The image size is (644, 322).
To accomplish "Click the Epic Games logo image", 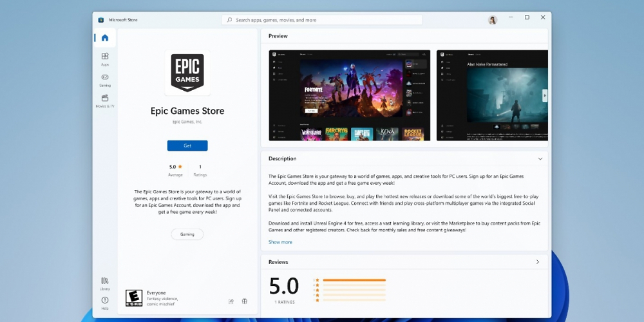I will click(x=187, y=73).
